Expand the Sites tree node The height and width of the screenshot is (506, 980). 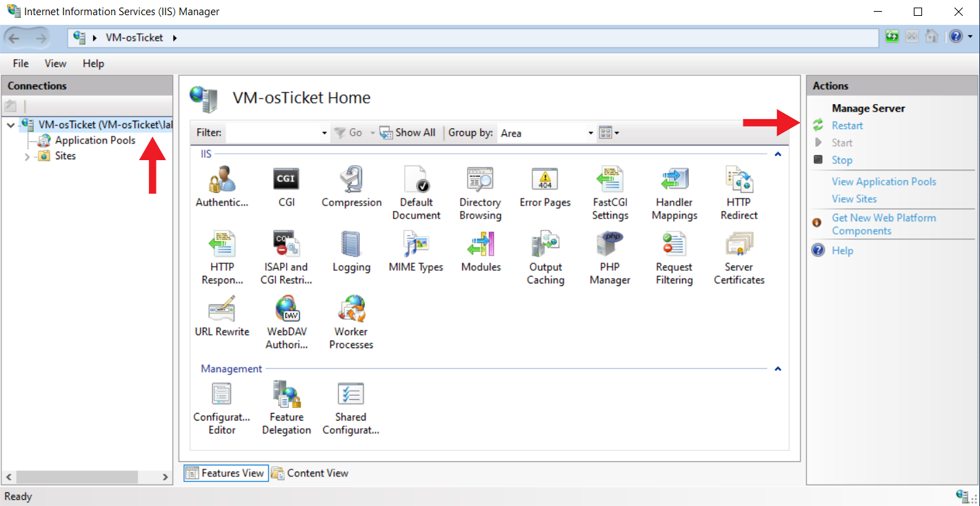27,156
